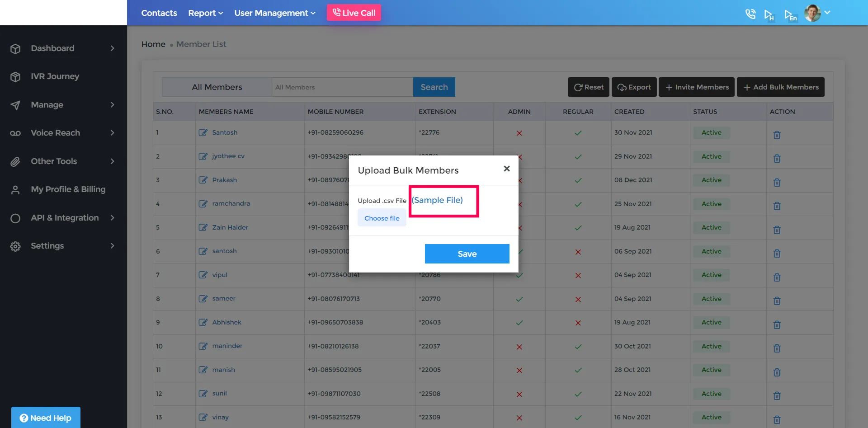
Task: Click the Voice Reach voicemail icon
Action: (x=15, y=133)
